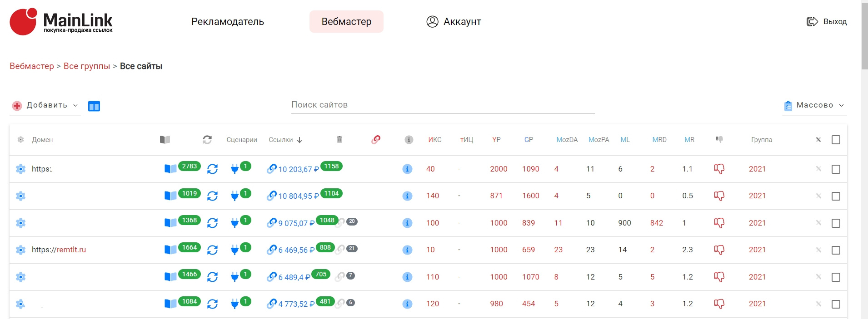This screenshot has width=868, height=319.
Task: Click the crossed tool icon in header
Action: 818,140
